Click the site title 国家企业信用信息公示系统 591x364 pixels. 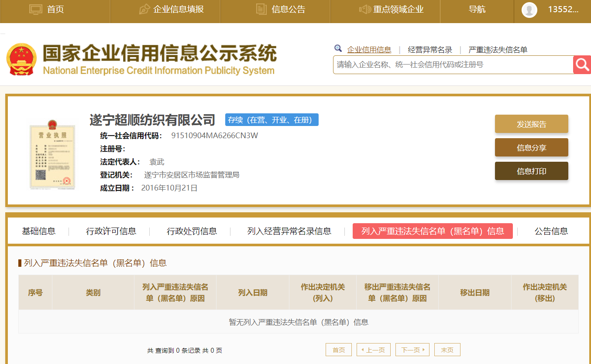[x=159, y=53]
